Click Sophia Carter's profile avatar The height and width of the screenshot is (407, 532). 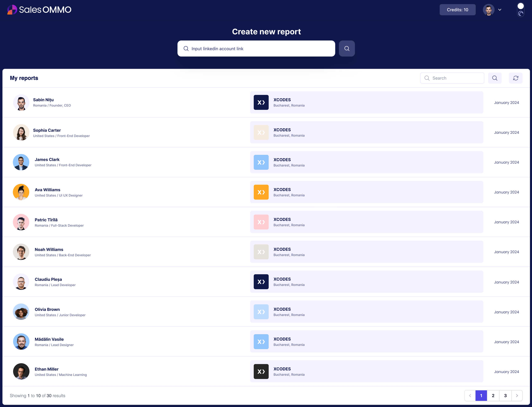point(21,132)
